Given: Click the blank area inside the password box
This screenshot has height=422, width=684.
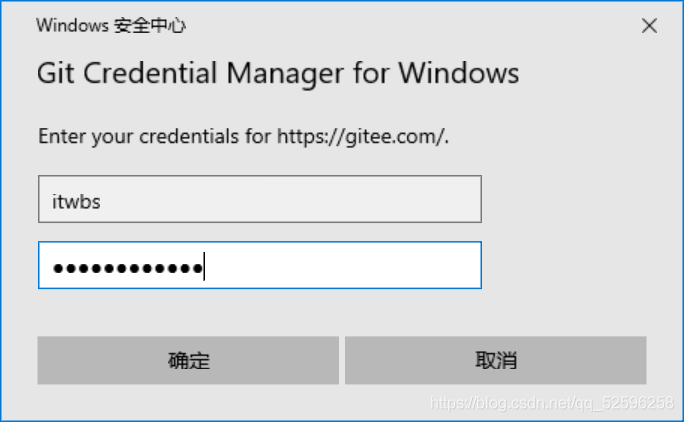Looking at the screenshot, I should [342, 265].
